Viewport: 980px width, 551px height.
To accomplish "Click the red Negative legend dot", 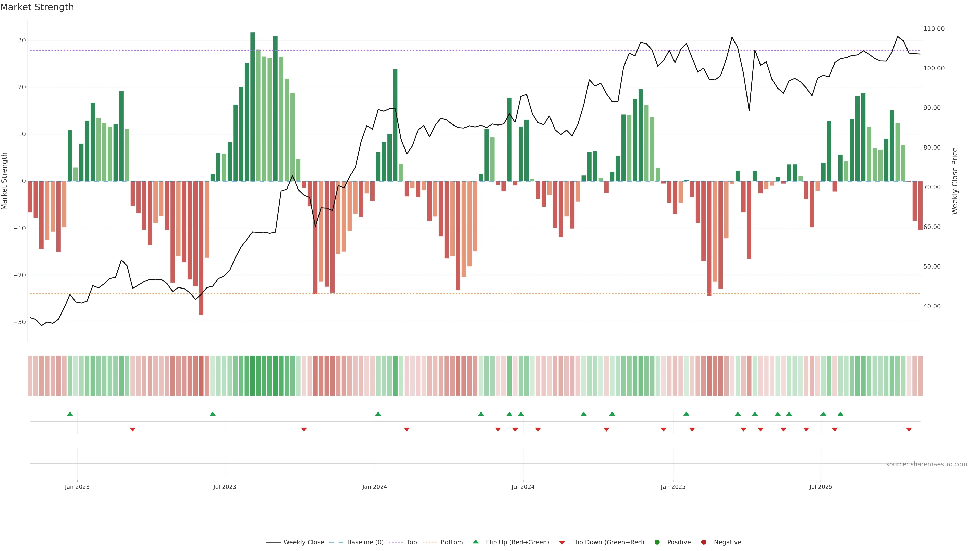I will pos(703,542).
